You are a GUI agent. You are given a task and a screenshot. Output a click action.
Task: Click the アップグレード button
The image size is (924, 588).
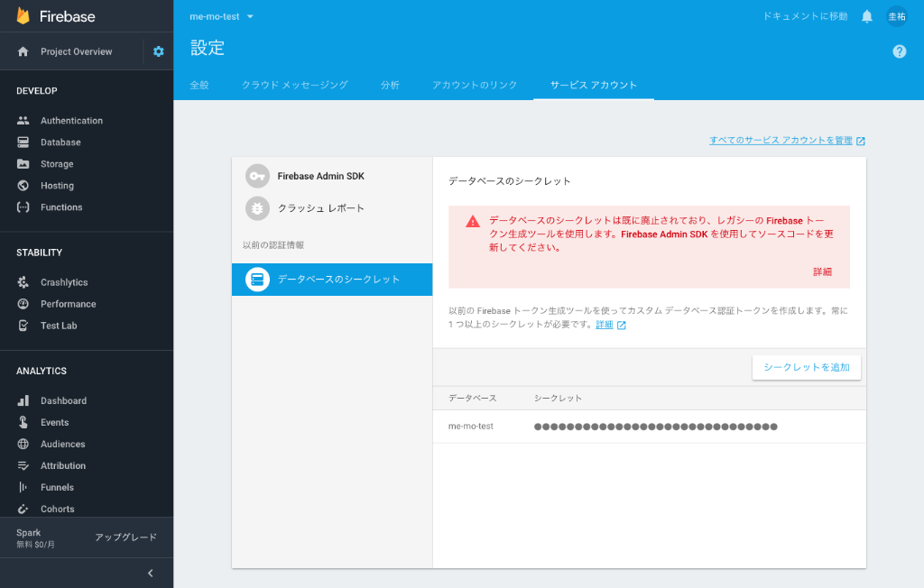[x=125, y=537]
